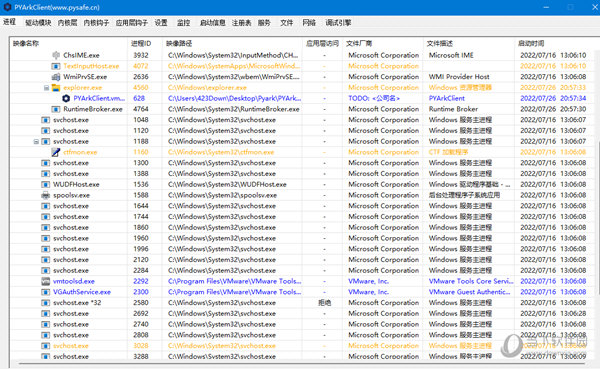Click icon of svchost.exe with PID 1120
The height and width of the screenshot is (369, 600).
tap(46, 131)
